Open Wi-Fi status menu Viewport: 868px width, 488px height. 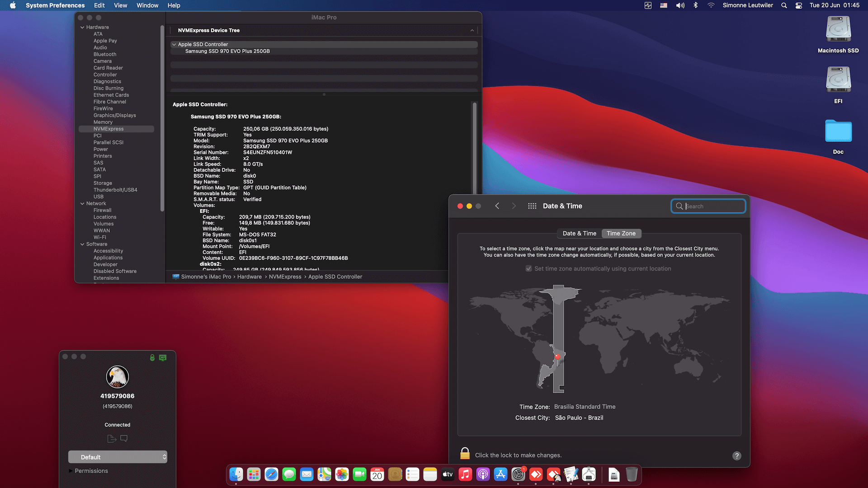[711, 5]
